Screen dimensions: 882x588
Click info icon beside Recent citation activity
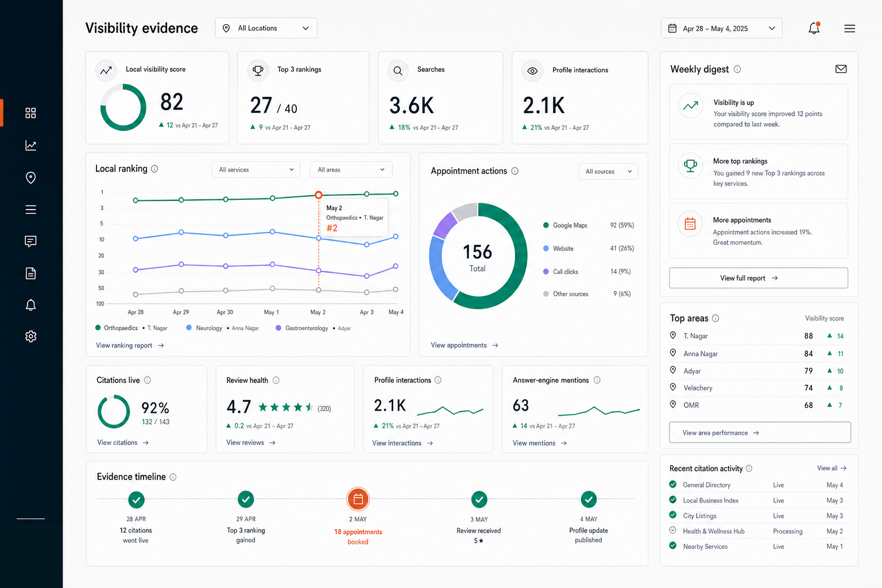pyautogui.click(x=749, y=469)
